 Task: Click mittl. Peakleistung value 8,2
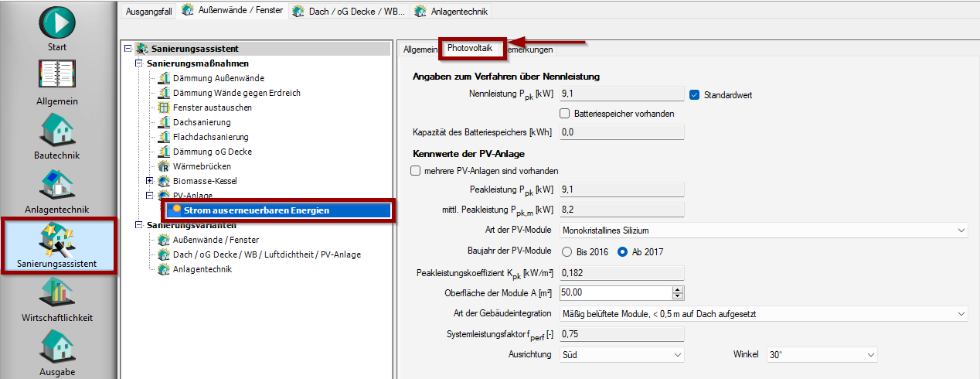pyautogui.click(x=621, y=210)
